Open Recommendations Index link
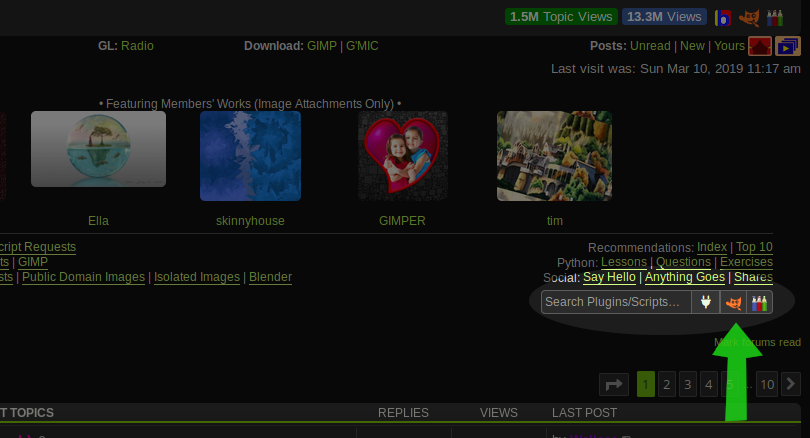The height and width of the screenshot is (438, 810). pyautogui.click(x=712, y=247)
